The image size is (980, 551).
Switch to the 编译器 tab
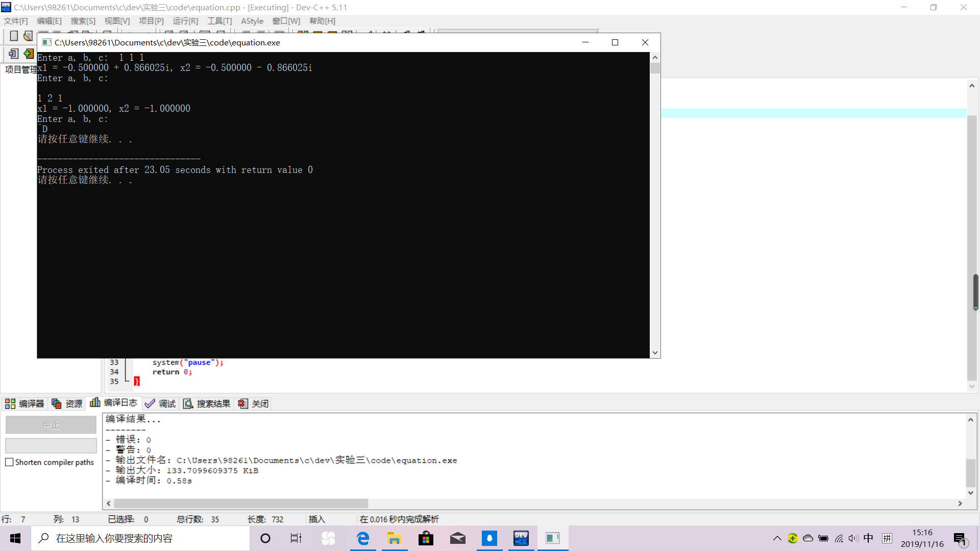point(24,404)
